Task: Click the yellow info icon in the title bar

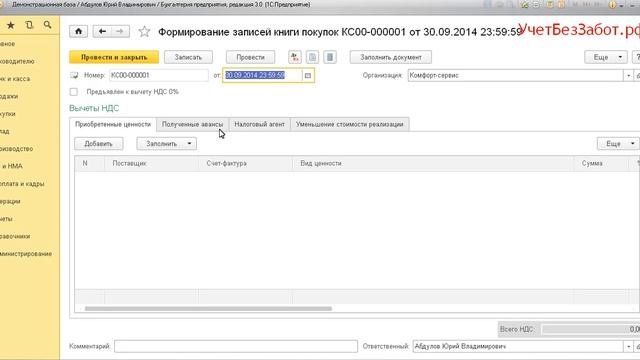Action: [612, 5]
